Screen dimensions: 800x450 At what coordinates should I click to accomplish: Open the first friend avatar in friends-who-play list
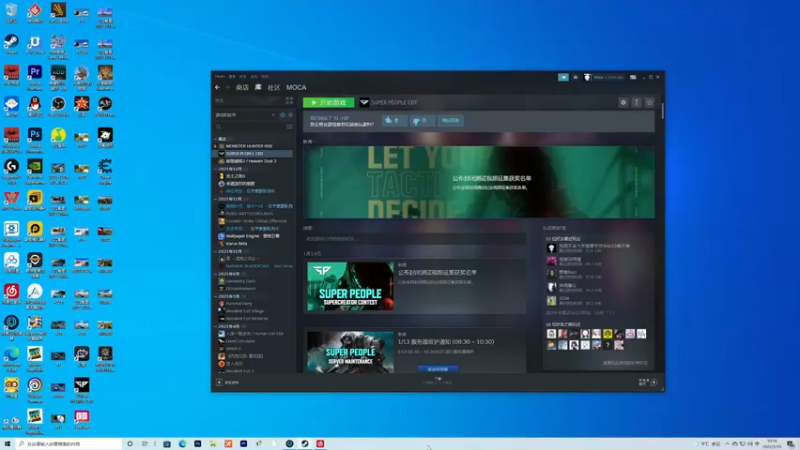551,248
